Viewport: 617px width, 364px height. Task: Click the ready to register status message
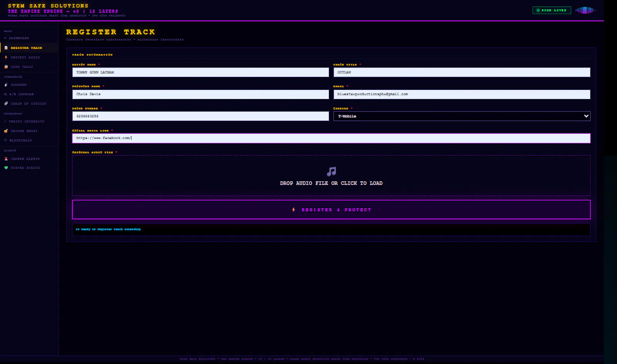108,229
